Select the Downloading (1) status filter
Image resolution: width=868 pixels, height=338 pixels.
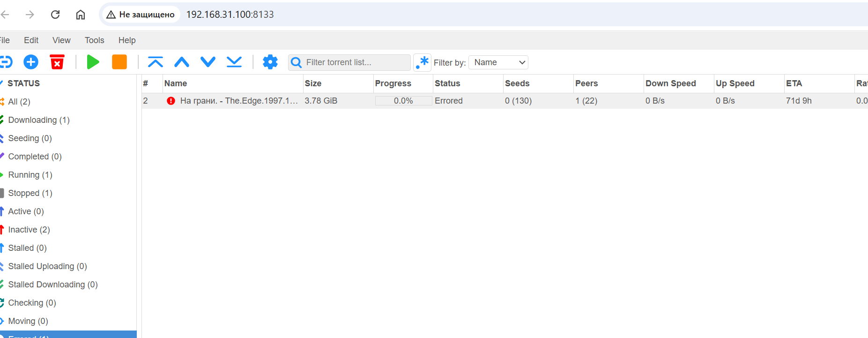coord(39,120)
